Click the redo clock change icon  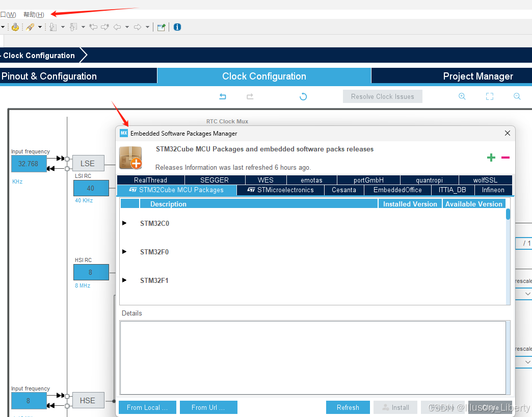pyautogui.click(x=250, y=97)
